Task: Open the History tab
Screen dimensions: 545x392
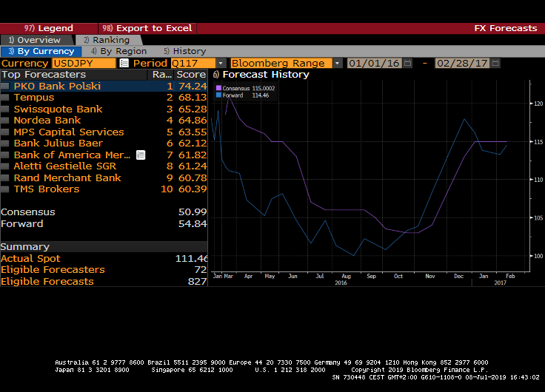Action: [184, 52]
